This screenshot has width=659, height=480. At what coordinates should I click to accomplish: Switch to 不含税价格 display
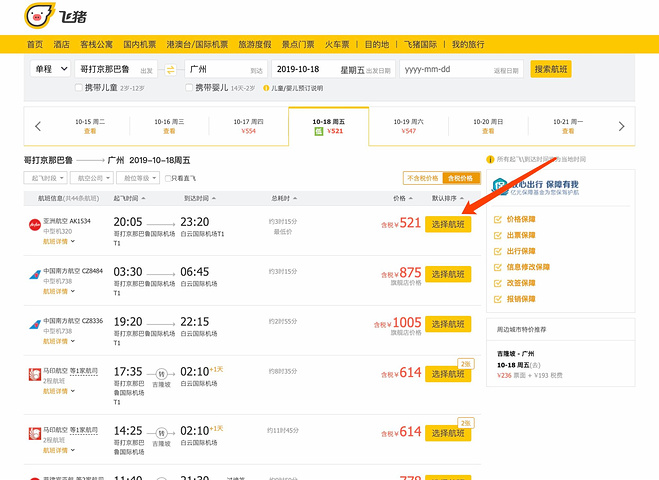click(x=422, y=178)
